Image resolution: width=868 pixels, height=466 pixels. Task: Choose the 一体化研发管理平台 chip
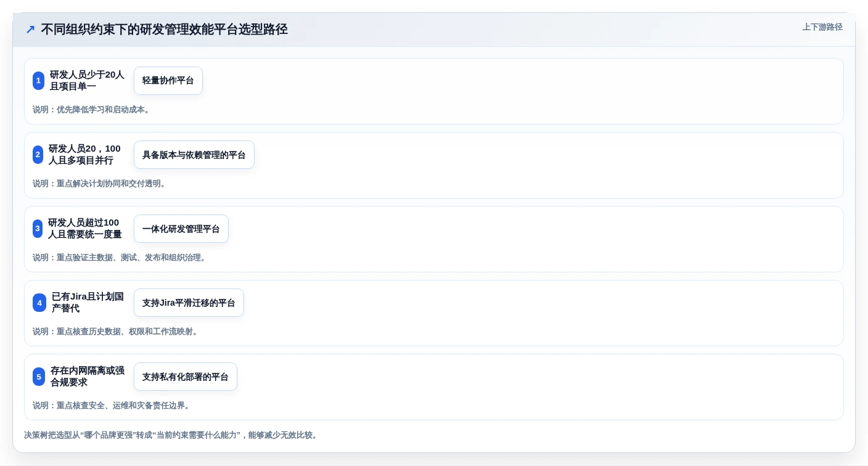click(181, 229)
